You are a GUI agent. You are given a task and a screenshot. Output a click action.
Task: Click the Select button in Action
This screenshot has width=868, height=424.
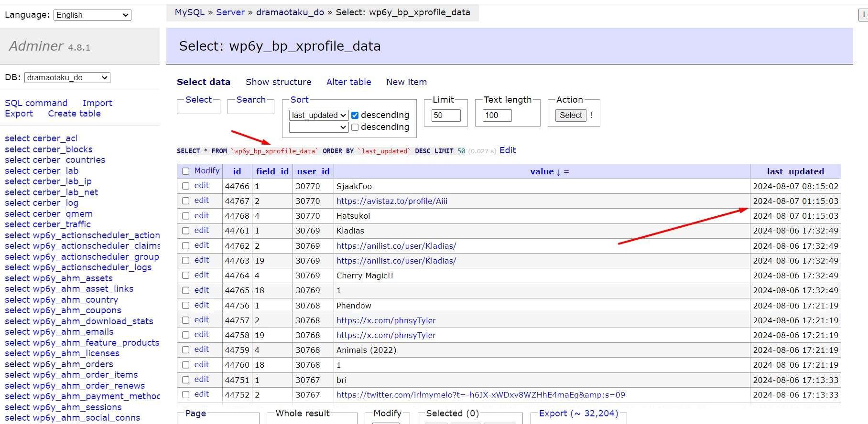coord(571,115)
